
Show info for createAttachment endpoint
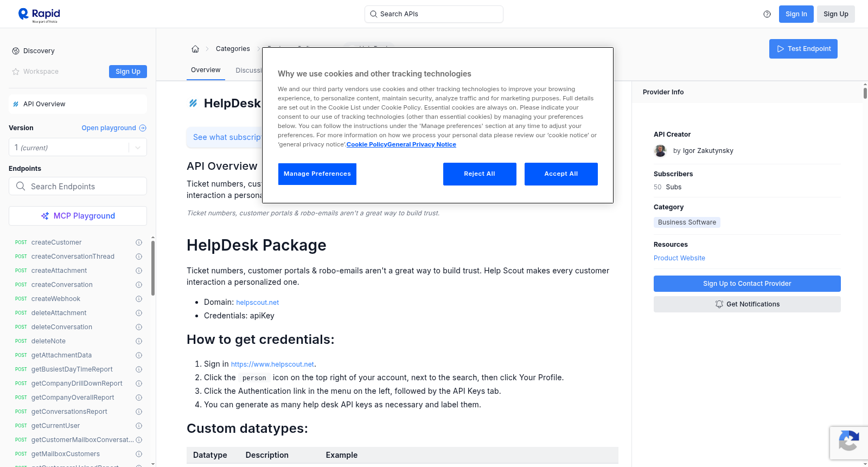pyautogui.click(x=139, y=271)
